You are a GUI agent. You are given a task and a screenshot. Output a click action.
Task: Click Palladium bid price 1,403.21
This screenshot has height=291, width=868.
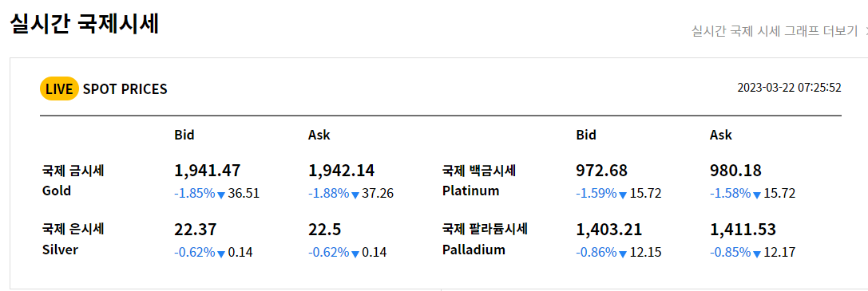(609, 229)
